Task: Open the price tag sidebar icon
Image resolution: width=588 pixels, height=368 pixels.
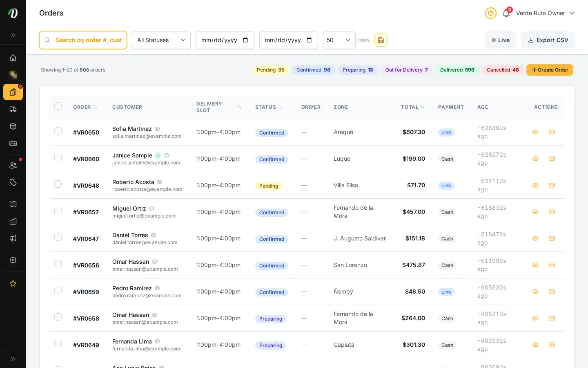Action: click(x=13, y=182)
